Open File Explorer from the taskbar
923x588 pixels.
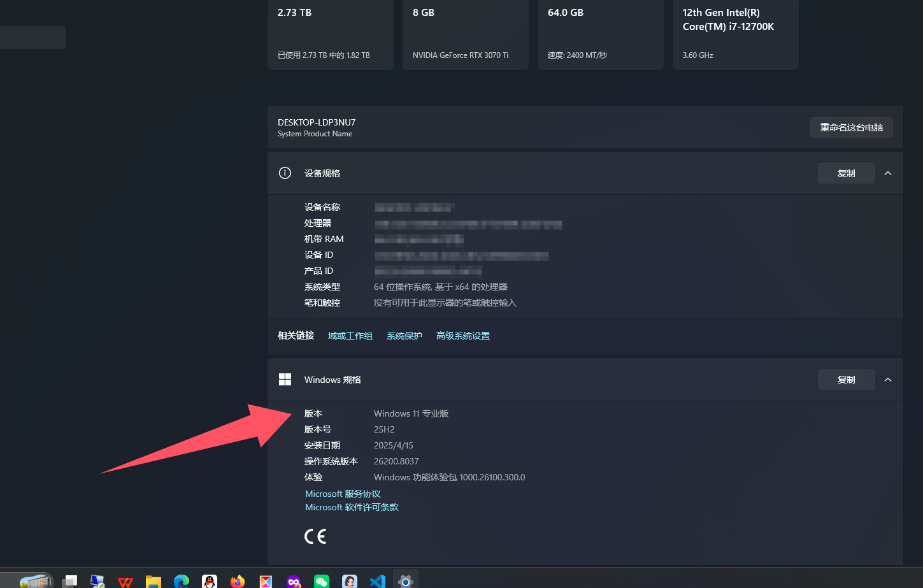[154, 581]
